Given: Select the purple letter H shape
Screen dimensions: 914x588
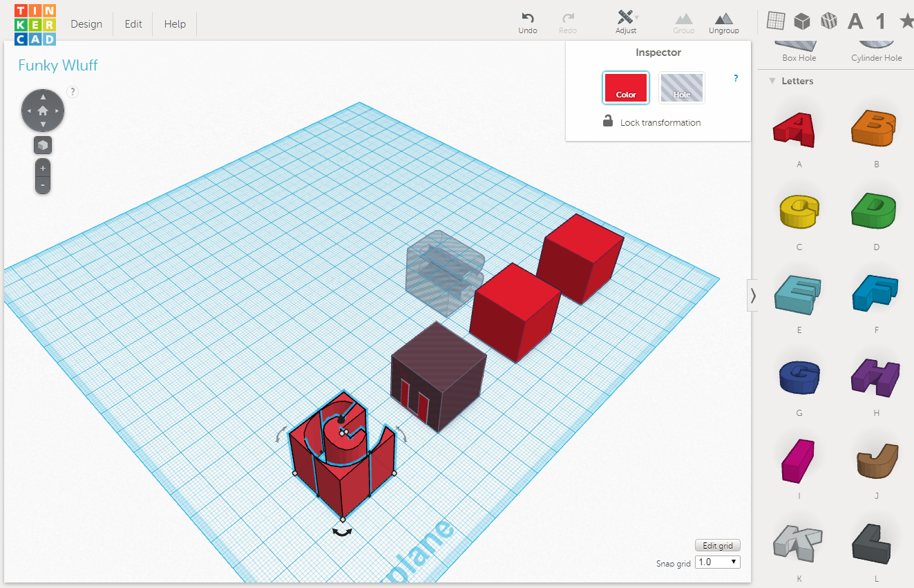Looking at the screenshot, I should (x=874, y=377).
